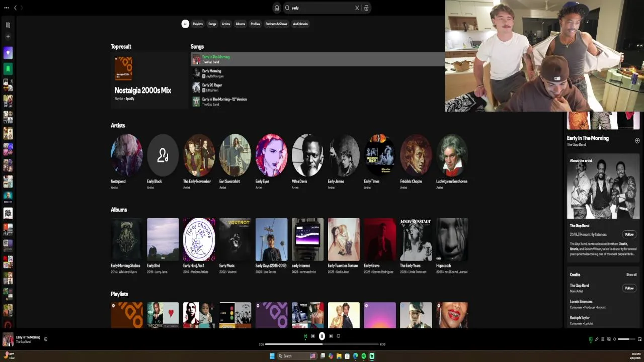Add the now-playing track using the side-panel plus icon

coord(637,141)
